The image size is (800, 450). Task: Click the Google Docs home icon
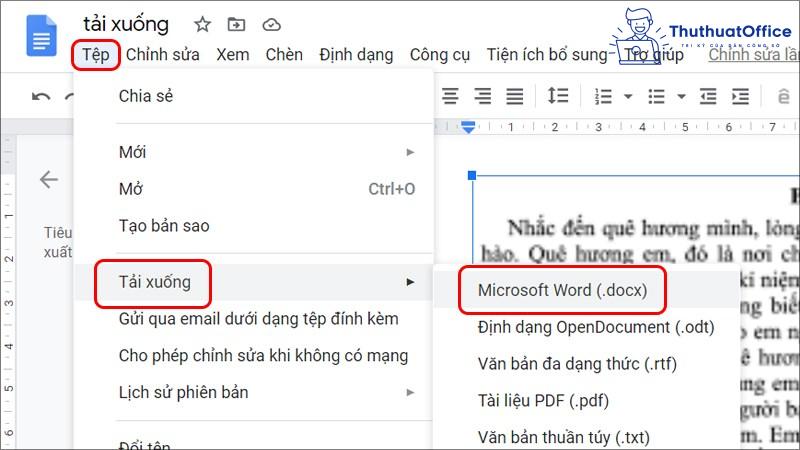[41, 36]
